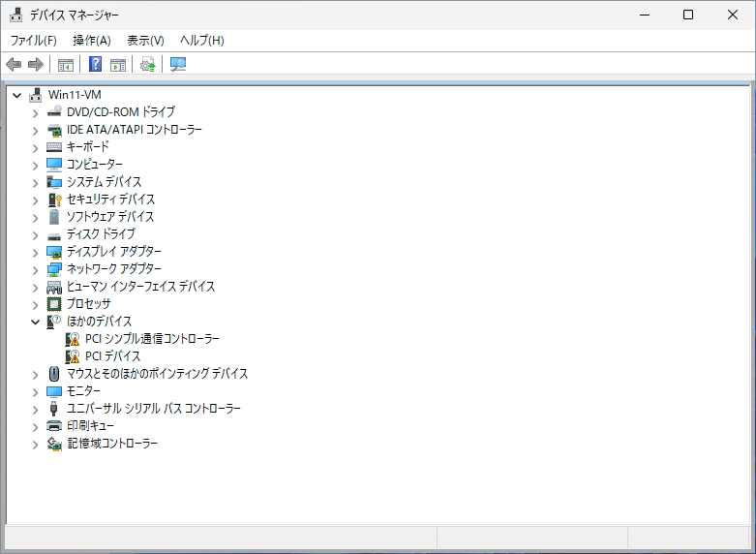Viewport: 756px width, 554px height.
Task: Click the ソフトウェア デバイス icon
Action: click(x=54, y=217)
